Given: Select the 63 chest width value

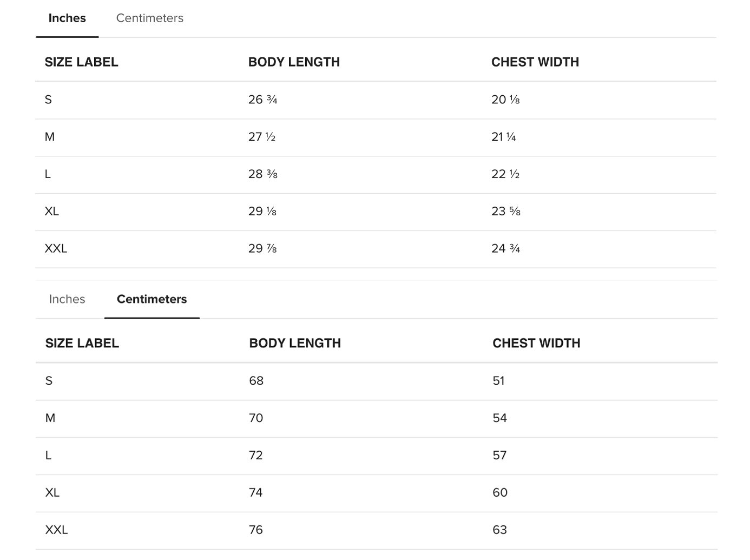Looking at the screenshot, I should (x=499, y=530).
